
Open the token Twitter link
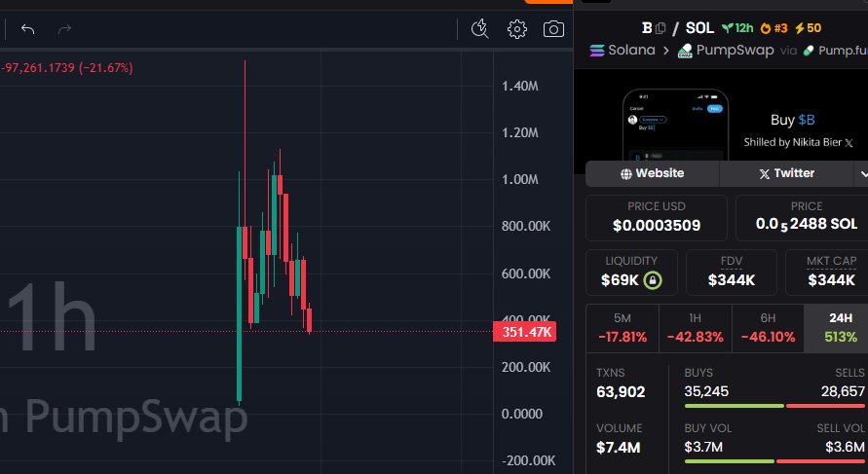point(786,173)
